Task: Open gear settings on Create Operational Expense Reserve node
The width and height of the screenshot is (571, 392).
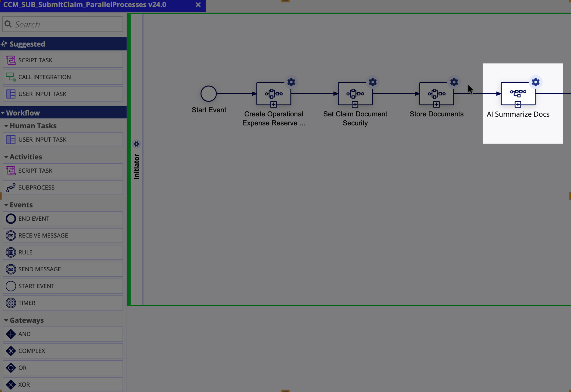Action: coord(291,82)
